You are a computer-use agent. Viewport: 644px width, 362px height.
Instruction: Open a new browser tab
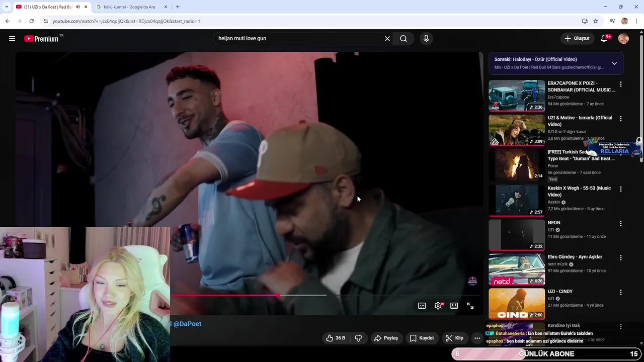[178, 7]
